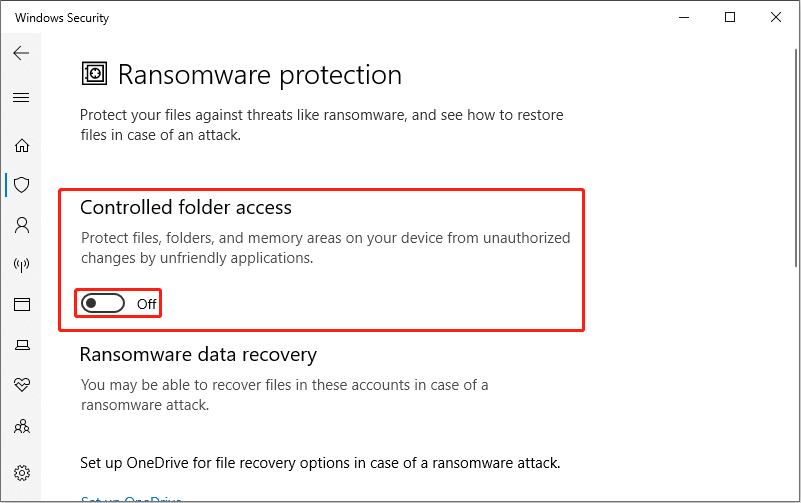
Task: Open Account protection person icon
Action: (x=21, y=225)
